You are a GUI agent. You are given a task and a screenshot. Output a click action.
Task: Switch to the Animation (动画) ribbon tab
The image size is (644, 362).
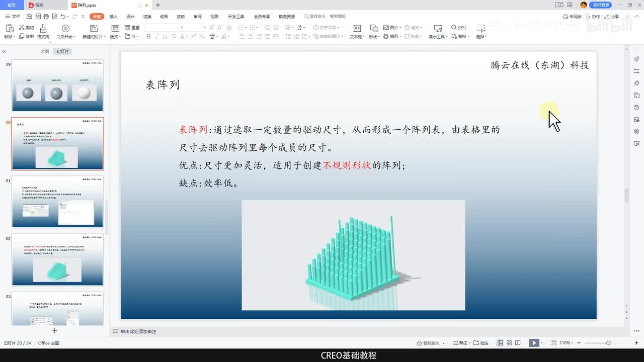point(164,17)
